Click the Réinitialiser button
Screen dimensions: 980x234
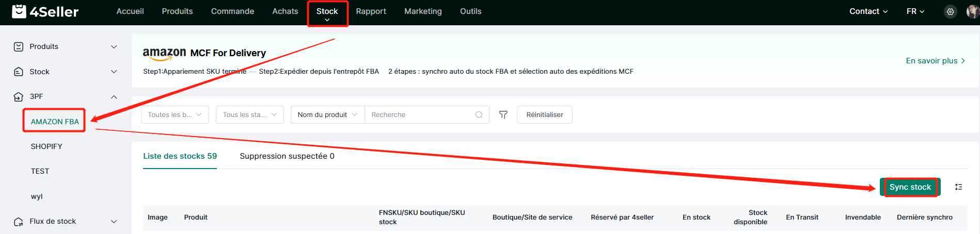tap(545, 115)
